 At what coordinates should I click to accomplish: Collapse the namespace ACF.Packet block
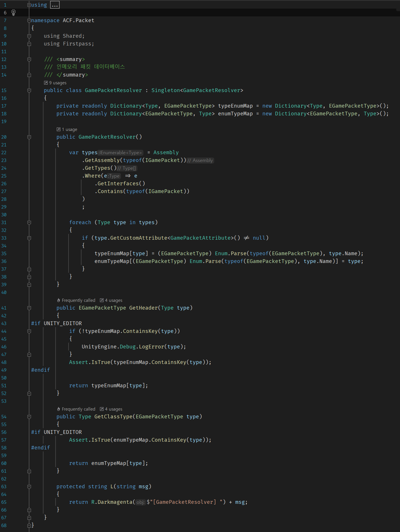(29, 20)
